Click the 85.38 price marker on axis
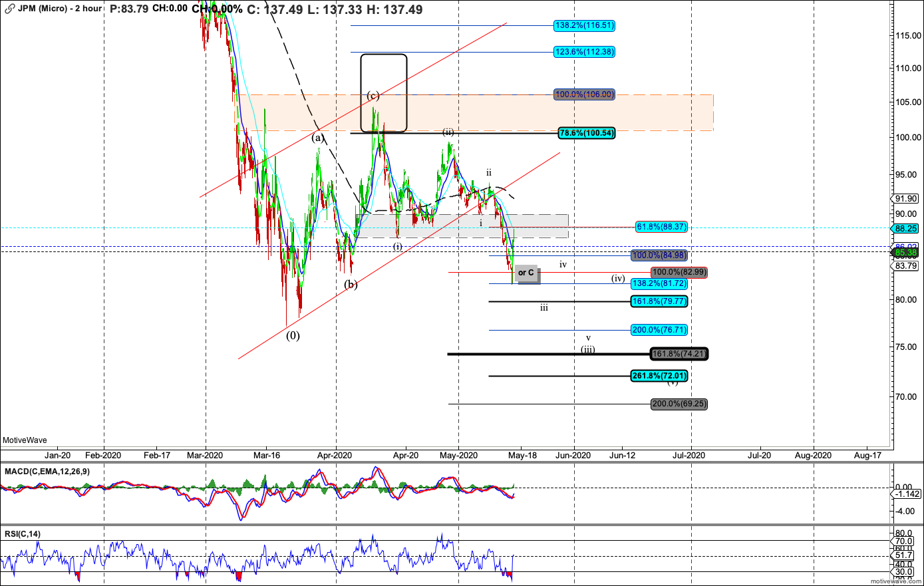 point(906,253)
